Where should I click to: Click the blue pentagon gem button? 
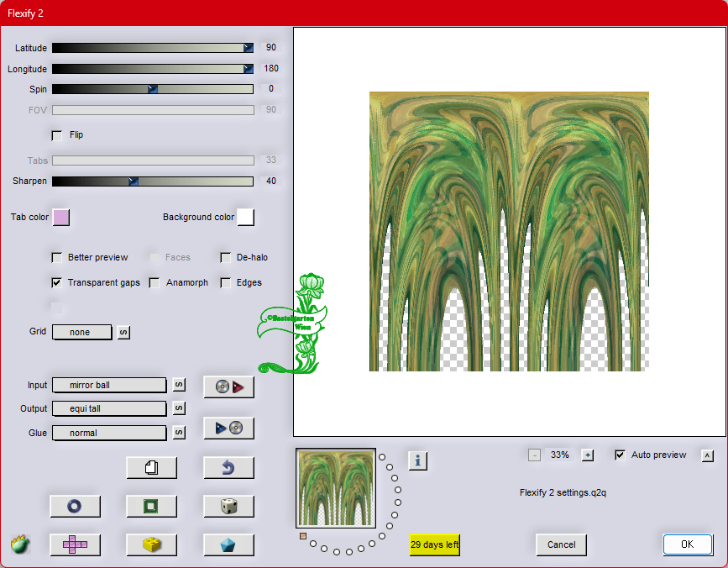(228, 544)
